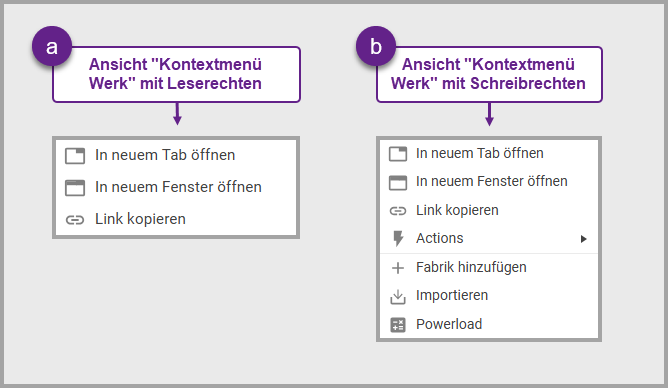
Task: Click the window icon in the write-rights menu
Action: click(x=398, y=182)
